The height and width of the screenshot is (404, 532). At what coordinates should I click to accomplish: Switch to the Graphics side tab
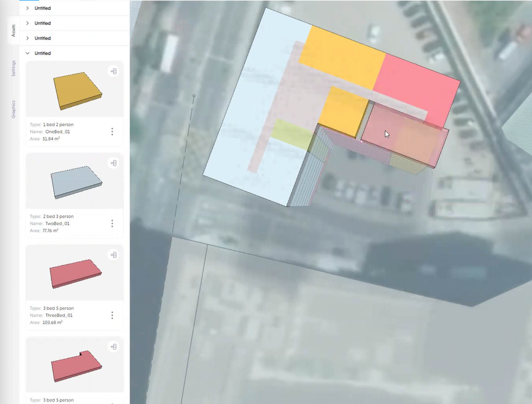pos(13,109)
